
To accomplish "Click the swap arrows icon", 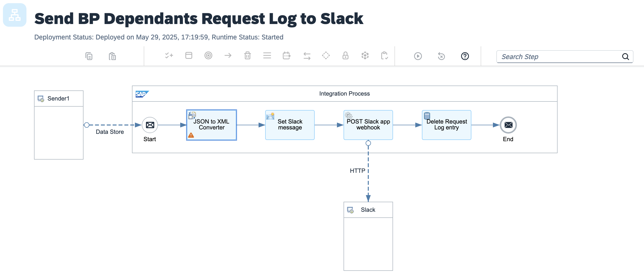I will pyautogui.click(x=307, y=56).
